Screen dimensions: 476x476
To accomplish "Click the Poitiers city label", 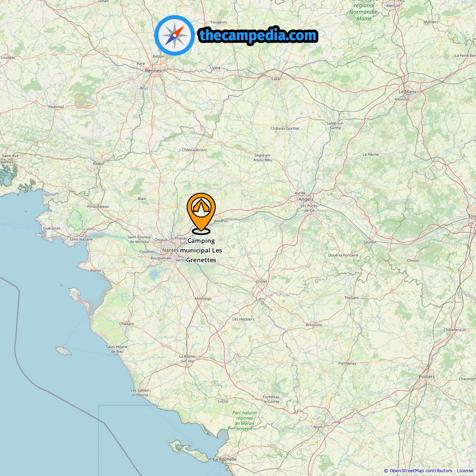I will (427, 377).
